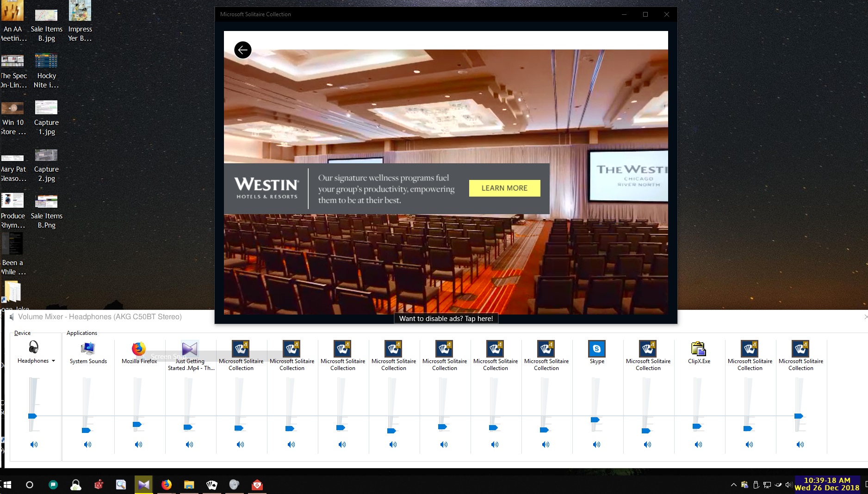
Task: Click the ClipX.Exe volume slider handle
Action: pos(697,426)
